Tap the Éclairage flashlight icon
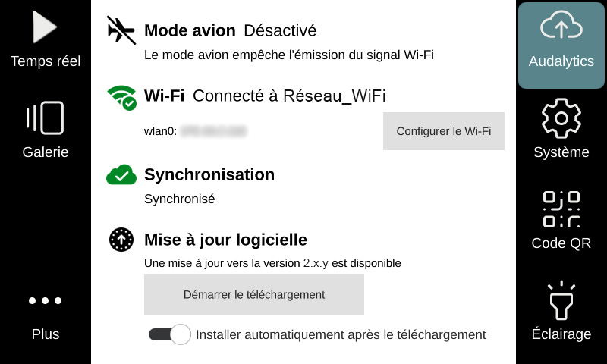Viewport: 607px width, 364px height. 561,301
